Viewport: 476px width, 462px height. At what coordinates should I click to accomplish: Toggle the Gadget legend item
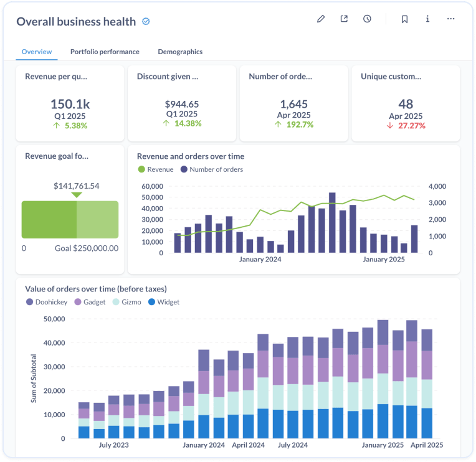(x=90, y=302)
